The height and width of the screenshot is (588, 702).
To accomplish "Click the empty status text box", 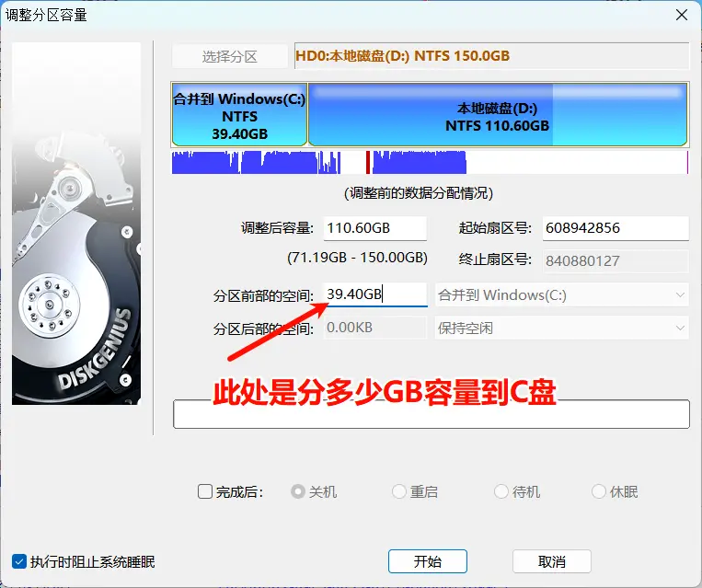I will click(x=432, y=414).
